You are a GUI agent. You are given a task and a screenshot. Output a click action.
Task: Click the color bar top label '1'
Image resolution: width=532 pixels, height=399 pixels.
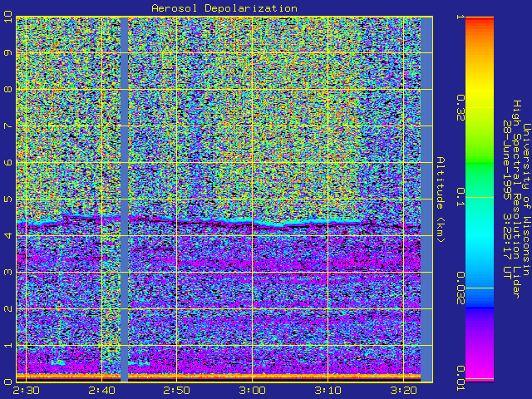460,17
